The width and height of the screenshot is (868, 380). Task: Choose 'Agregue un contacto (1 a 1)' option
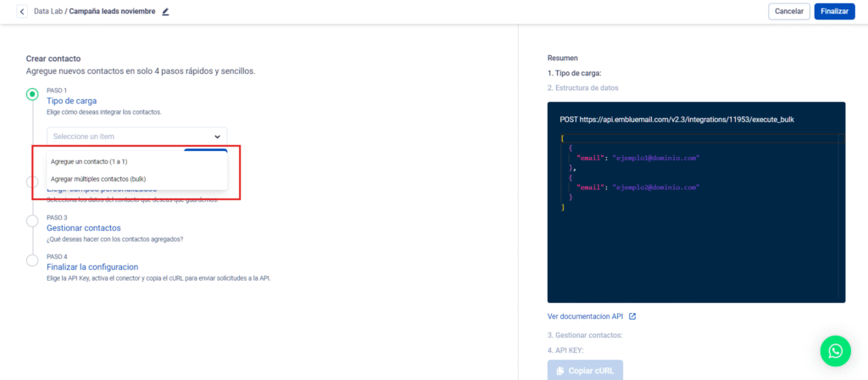101,161
